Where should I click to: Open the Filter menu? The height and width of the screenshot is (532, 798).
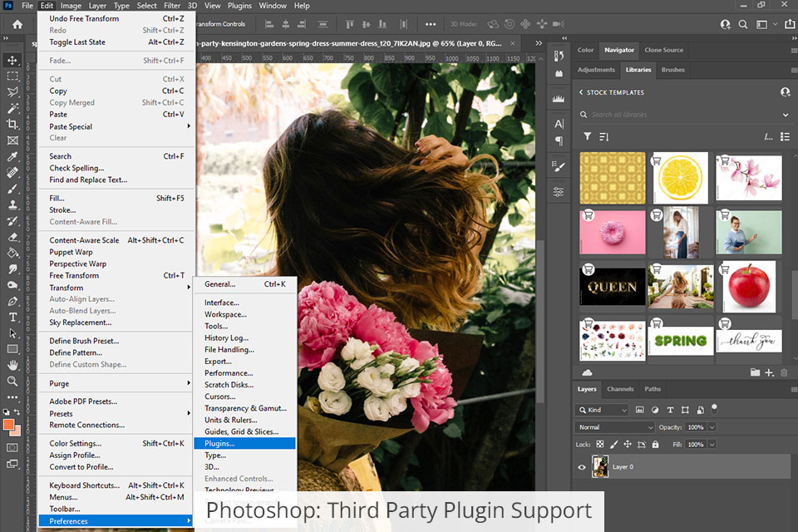(172, 6)
